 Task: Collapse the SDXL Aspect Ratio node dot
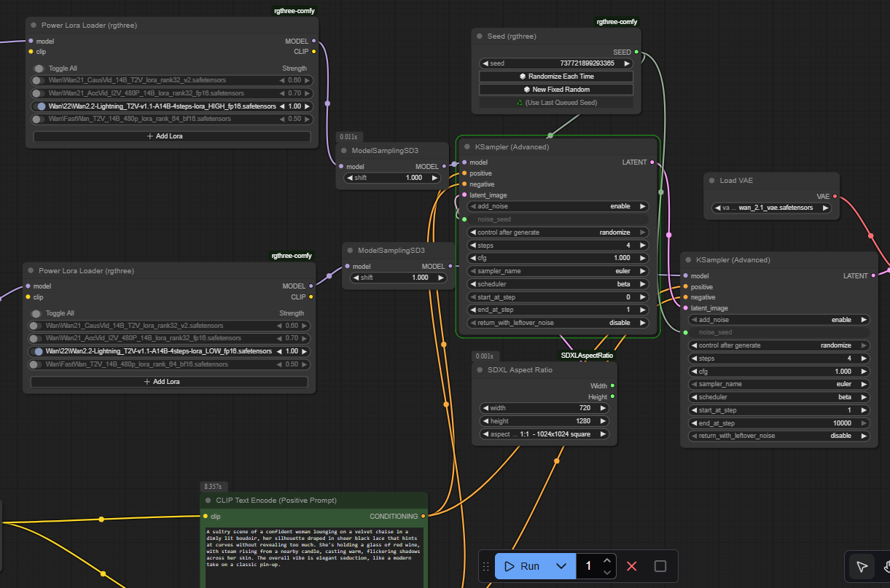pyautogui.click(x=480, y=370)
